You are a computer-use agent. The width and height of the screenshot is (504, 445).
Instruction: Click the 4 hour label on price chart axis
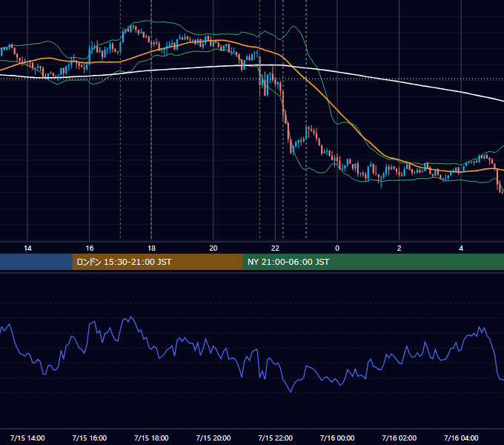(461, 248)
